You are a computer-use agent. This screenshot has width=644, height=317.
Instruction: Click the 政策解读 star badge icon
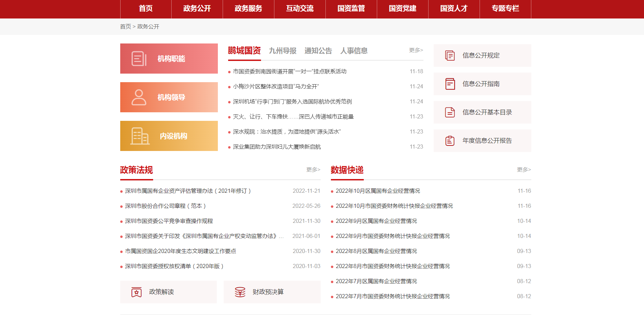pyautogui.click(x=136, y=292)
